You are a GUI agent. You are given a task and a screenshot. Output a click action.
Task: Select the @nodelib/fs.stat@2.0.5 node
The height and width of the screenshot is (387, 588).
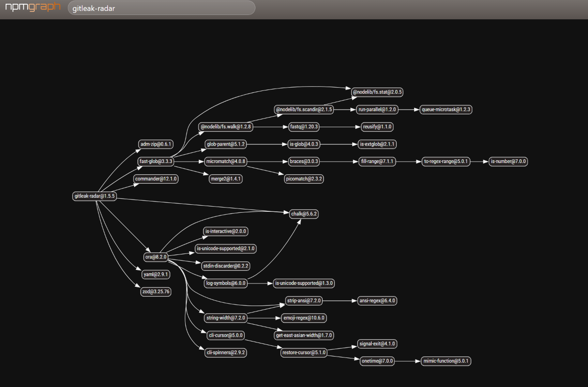(377, 92)
